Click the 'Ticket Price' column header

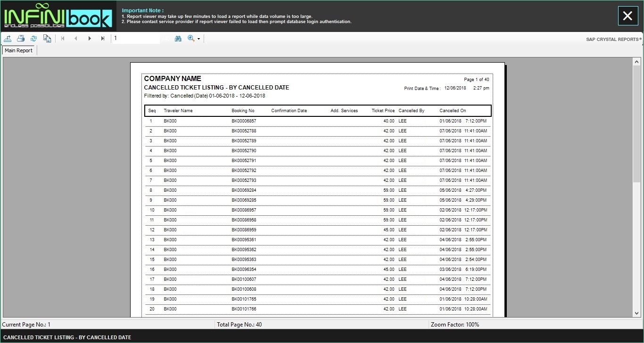click(383, 111)
